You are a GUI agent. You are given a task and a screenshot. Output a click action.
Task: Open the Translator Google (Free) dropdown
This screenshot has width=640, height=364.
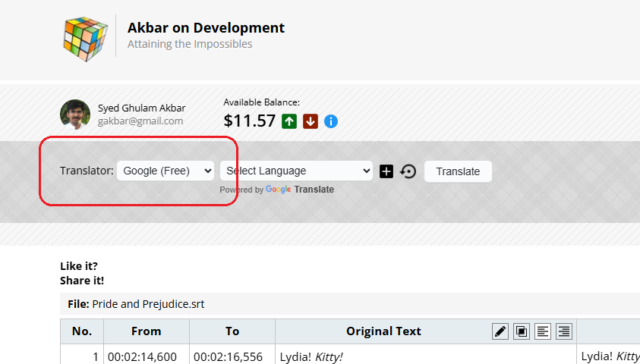[166, 171]
